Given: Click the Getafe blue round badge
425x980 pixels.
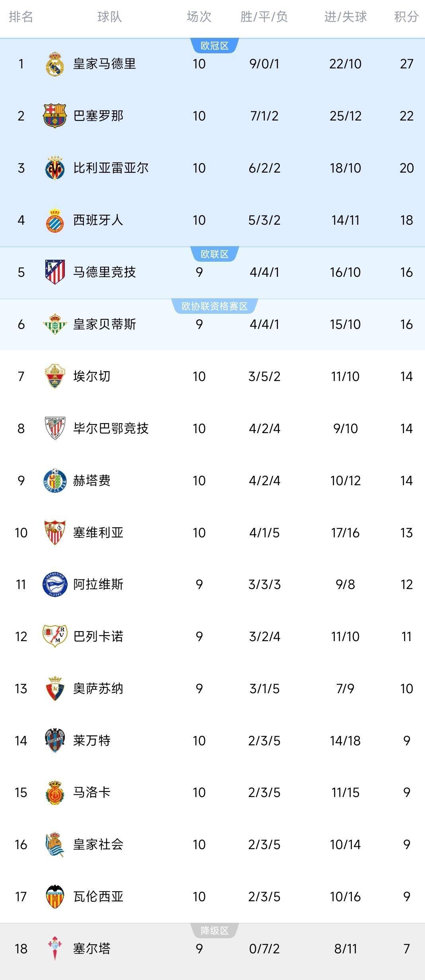Looking at the screenshot, I should pos(55,480).
